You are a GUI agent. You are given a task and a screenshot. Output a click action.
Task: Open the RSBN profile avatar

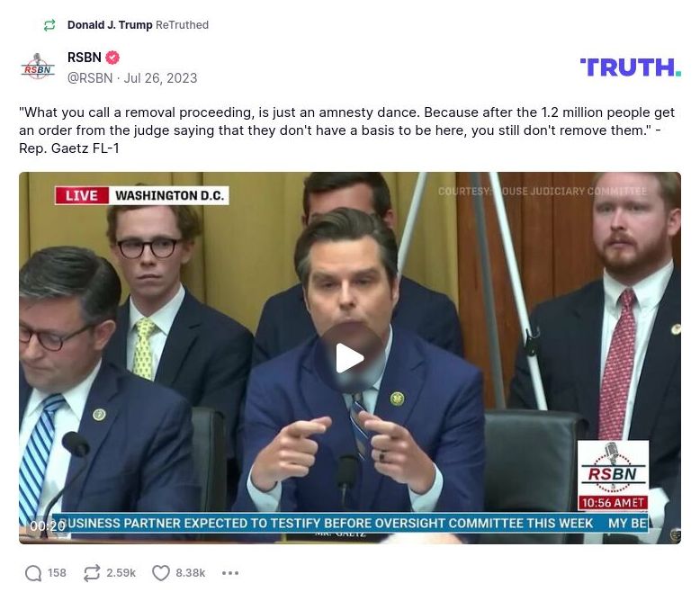[38, 67]
